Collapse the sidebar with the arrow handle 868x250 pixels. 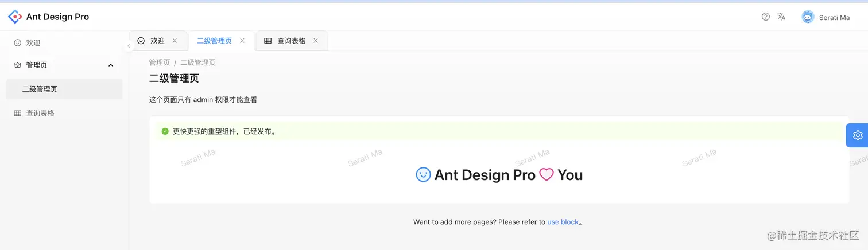[129, 46]
